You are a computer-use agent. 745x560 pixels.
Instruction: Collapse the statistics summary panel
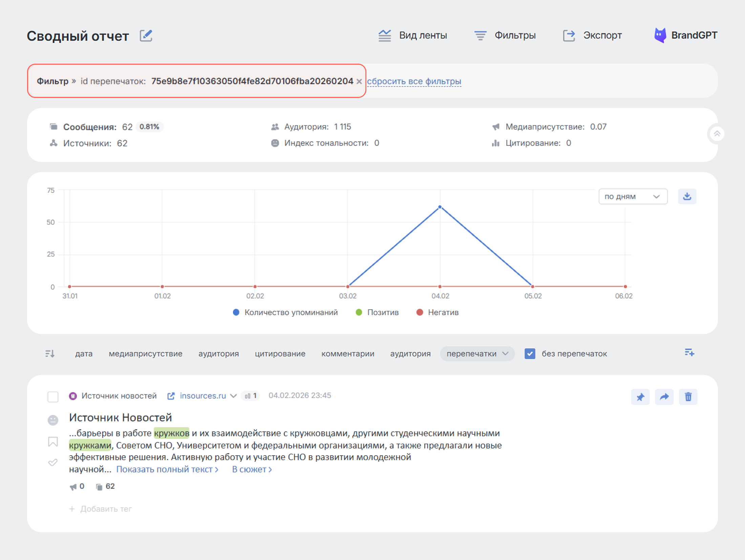point(717,134)
